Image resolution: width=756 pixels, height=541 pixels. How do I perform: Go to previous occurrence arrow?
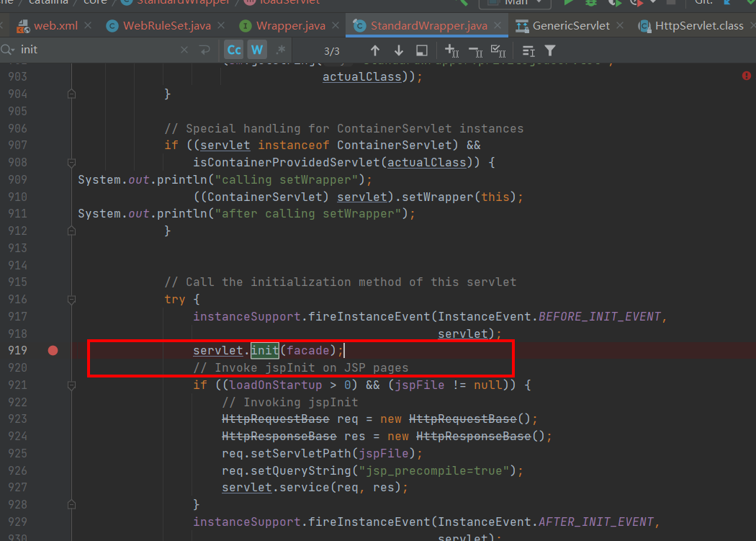click(x=375, y=50)
